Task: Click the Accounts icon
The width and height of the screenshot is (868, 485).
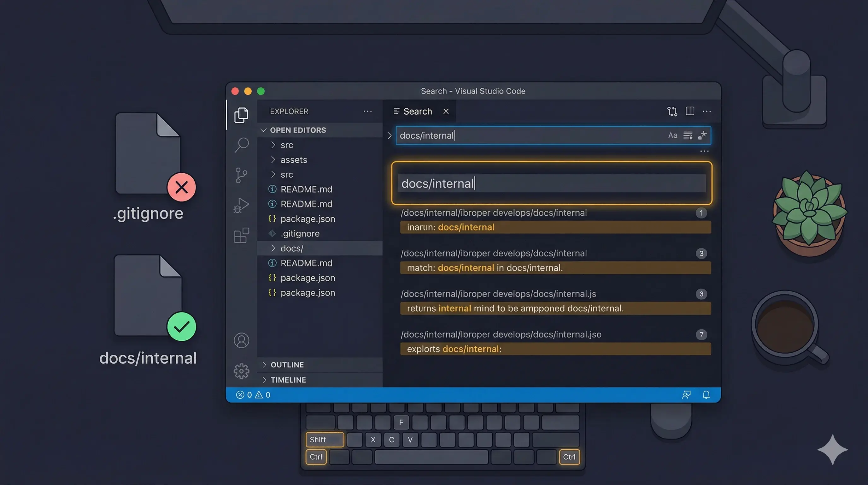Action: point(241,340)
